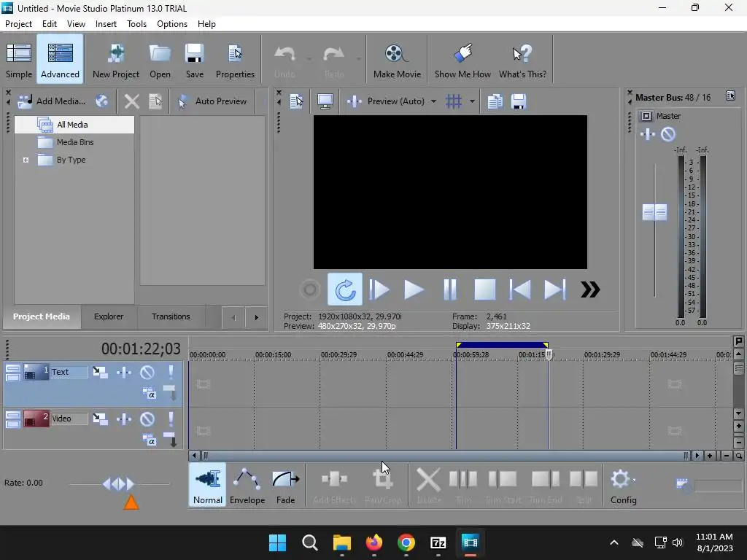Mute the Text track
The width and height of the screenshot is (747, 560).
(x=147, y=372)
